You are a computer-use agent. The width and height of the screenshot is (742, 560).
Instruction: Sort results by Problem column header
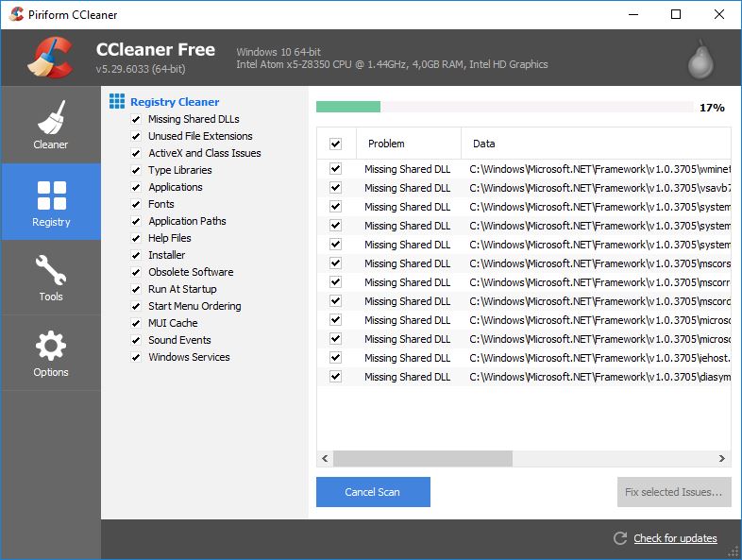[409, 144]
